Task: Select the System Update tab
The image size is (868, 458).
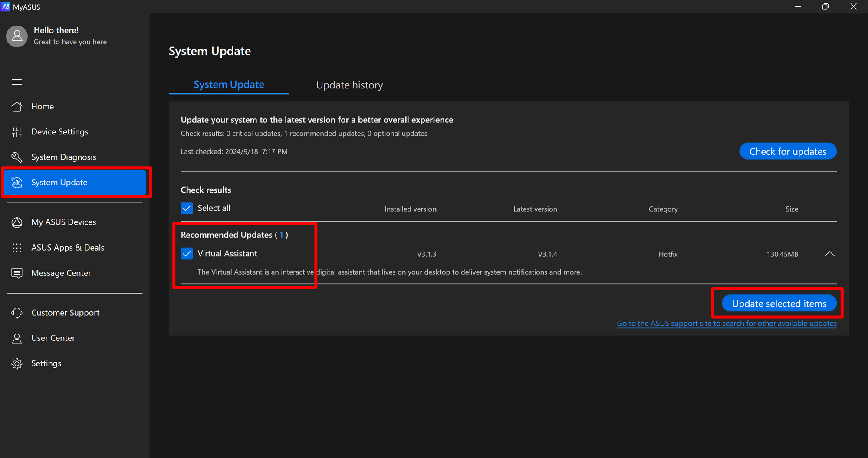Action: click(229, 85)
